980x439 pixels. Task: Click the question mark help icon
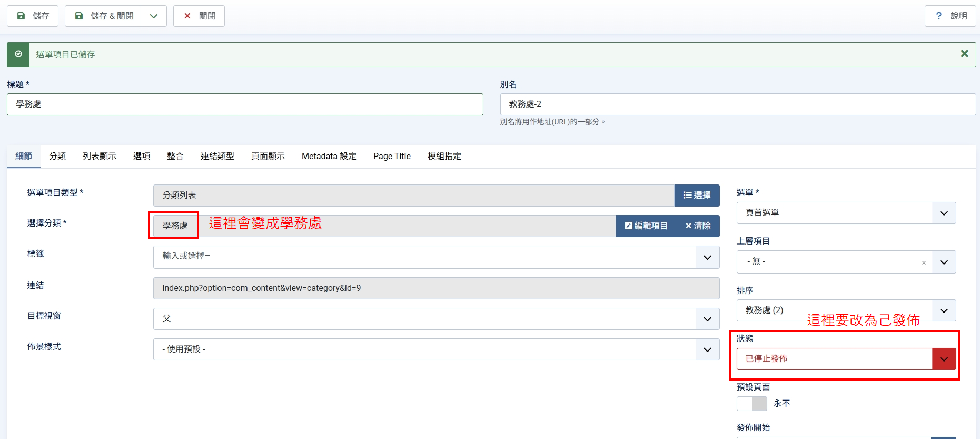click(938, 16)
